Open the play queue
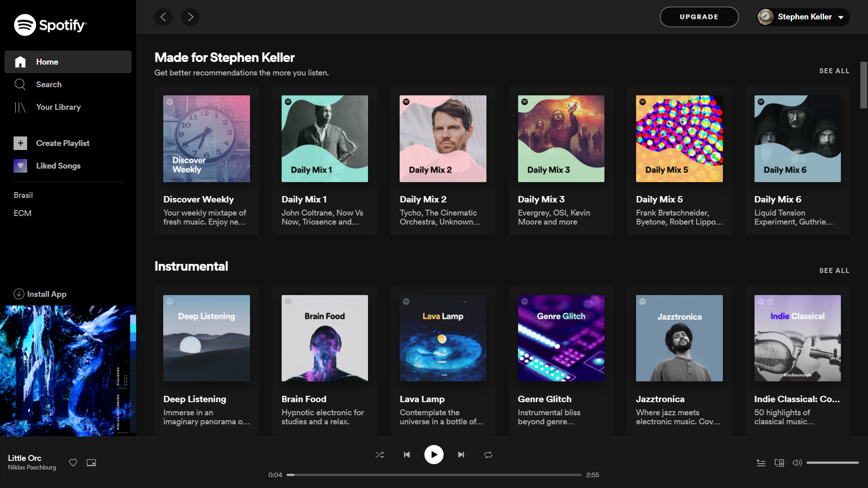Viewport: 868px width, 488px height. 761,463
